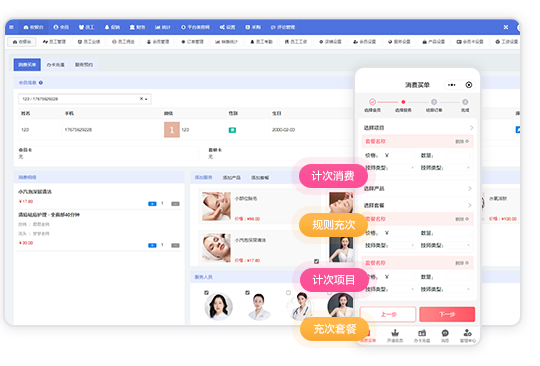This screenshot has height=366, width=540.
Task: Select the ¥98.00 facial service thumbnail
Action: point(216,207)
